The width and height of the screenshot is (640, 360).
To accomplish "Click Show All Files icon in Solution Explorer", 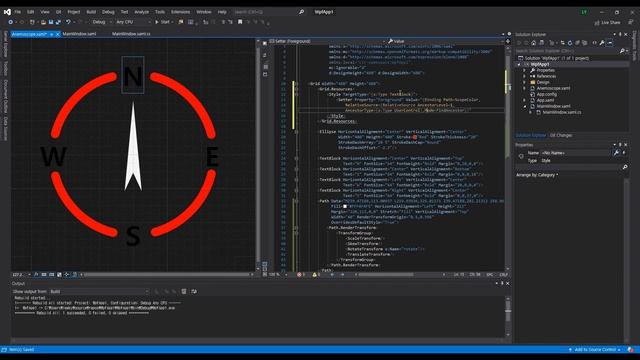I will tap(584, 42).
